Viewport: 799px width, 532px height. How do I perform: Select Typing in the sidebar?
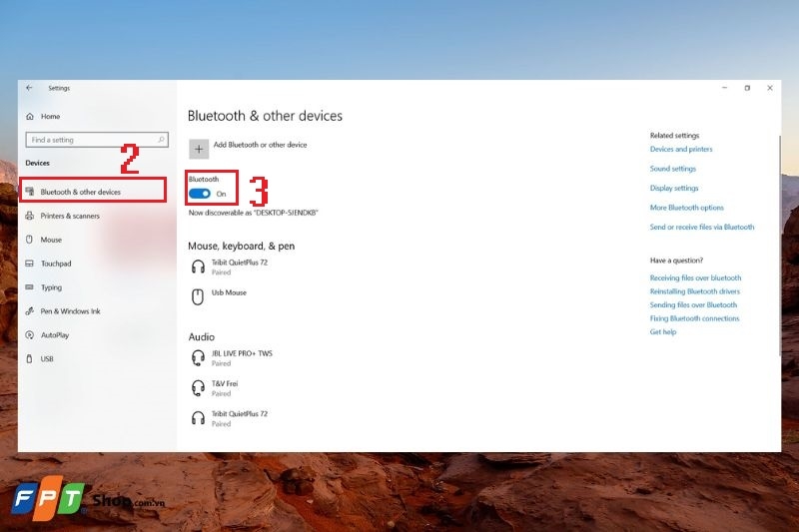51,287
